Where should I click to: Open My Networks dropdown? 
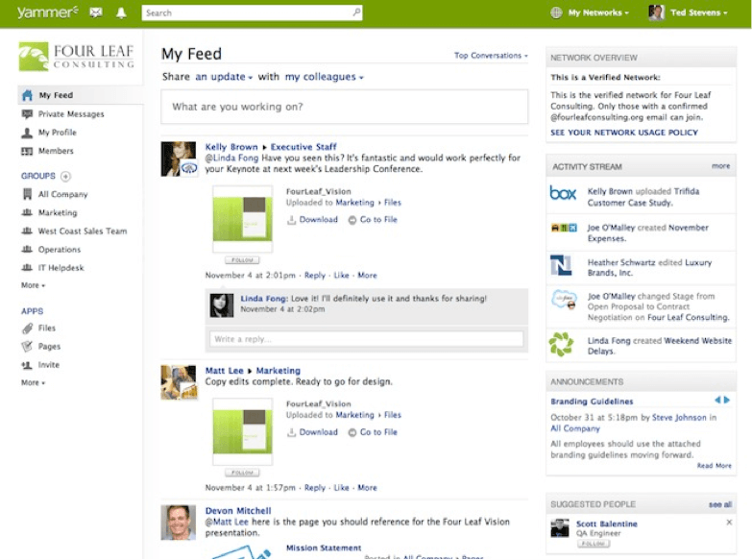click(x=597, y=12)
